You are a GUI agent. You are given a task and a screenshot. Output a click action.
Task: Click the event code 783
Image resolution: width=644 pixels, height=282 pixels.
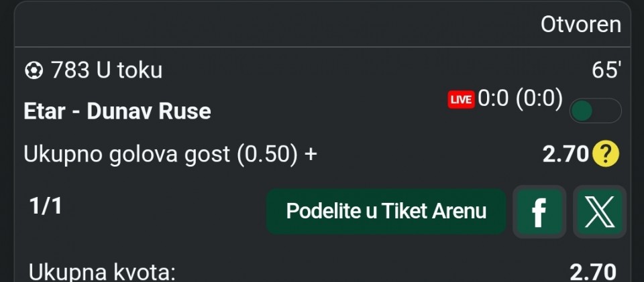click(x=70, y=70)
